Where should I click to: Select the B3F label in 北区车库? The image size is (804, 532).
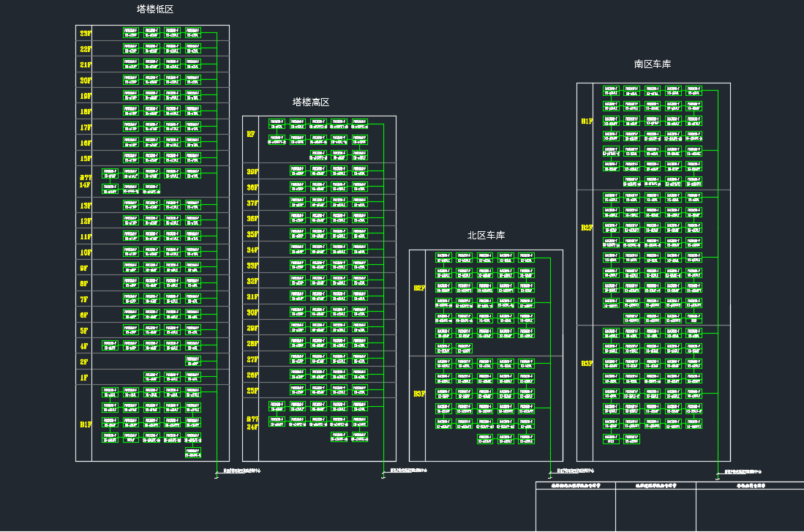tap(419, 394)
